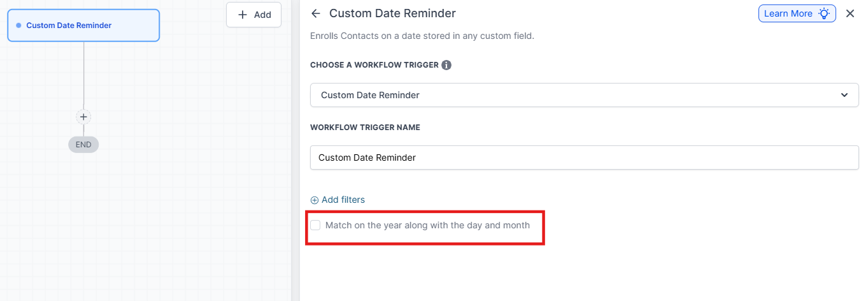
Task: Click the Add filters link
Action: (x=343, y=200)
